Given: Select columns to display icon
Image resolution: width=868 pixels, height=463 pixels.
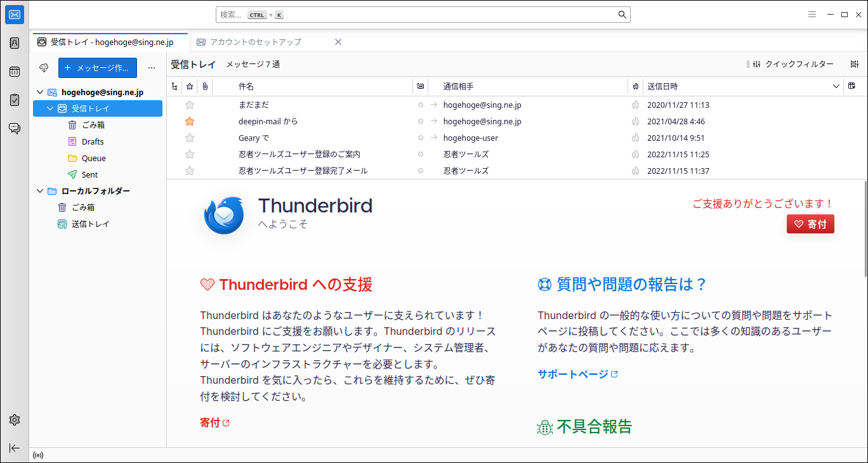Looking at the screenshot, I should pos(852,86).
